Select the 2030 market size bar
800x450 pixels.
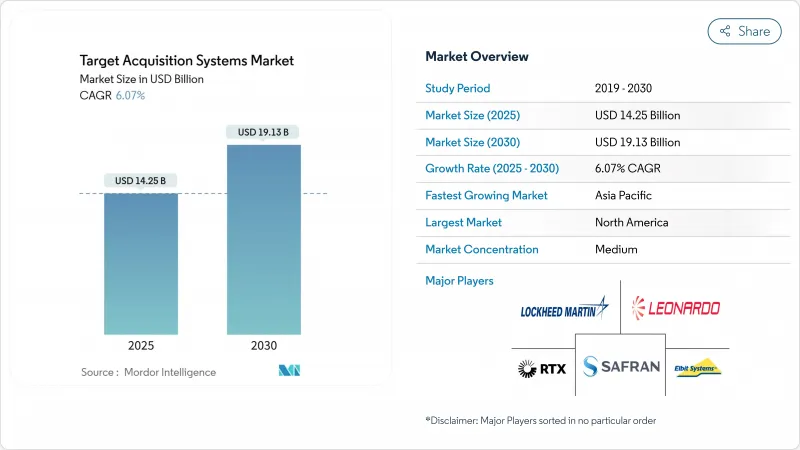click(263, 239)
